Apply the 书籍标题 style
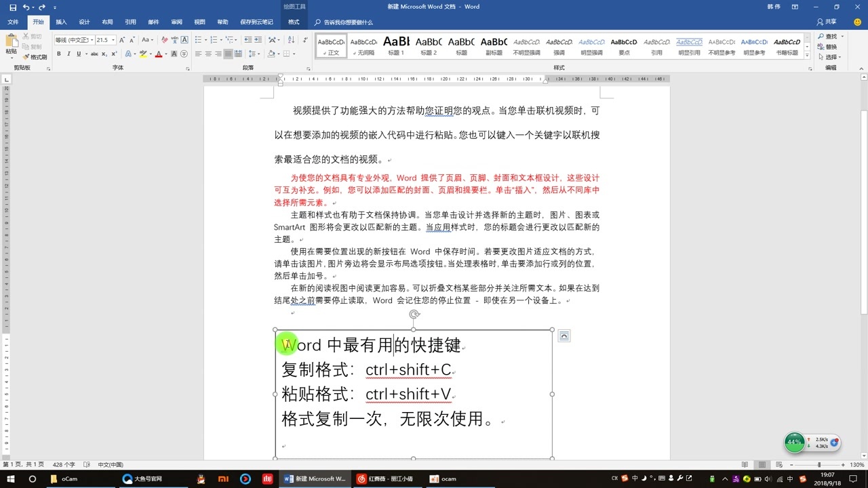 pyautogui.click(x=787, y=45)
